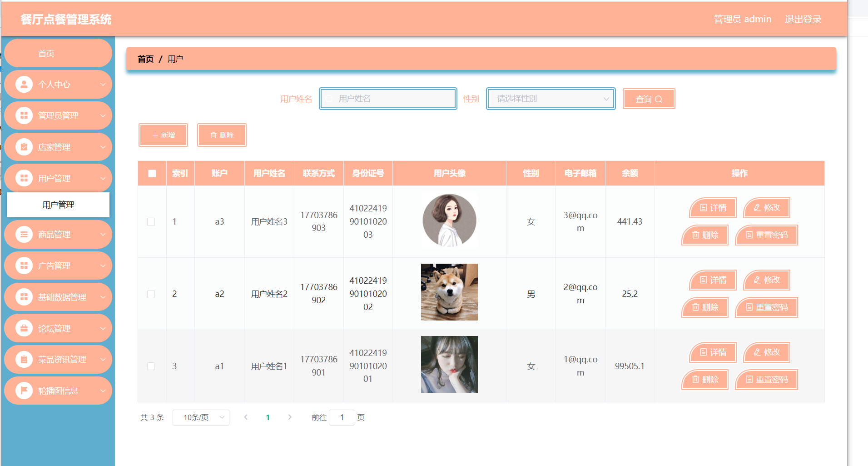This screenshot has width=868, height=466.
Task: Click the 论坛管理 lock icon
Action: pos(24,328)
